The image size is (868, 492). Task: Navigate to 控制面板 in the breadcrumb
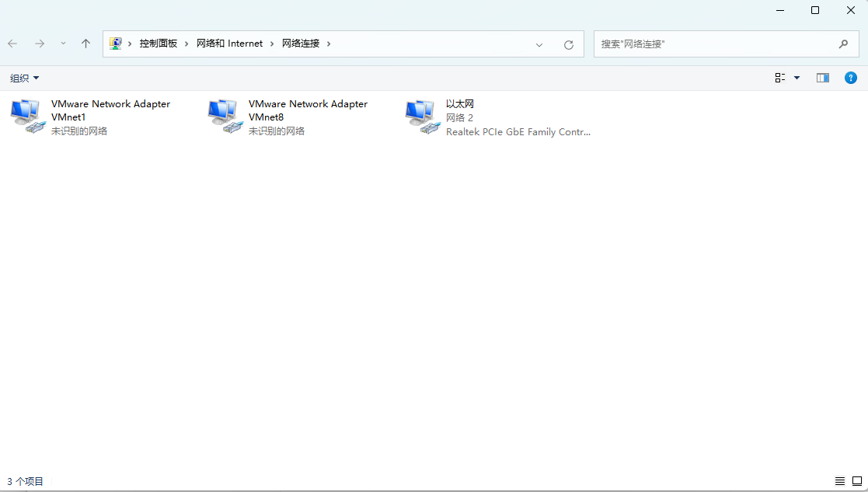[159, 43]
